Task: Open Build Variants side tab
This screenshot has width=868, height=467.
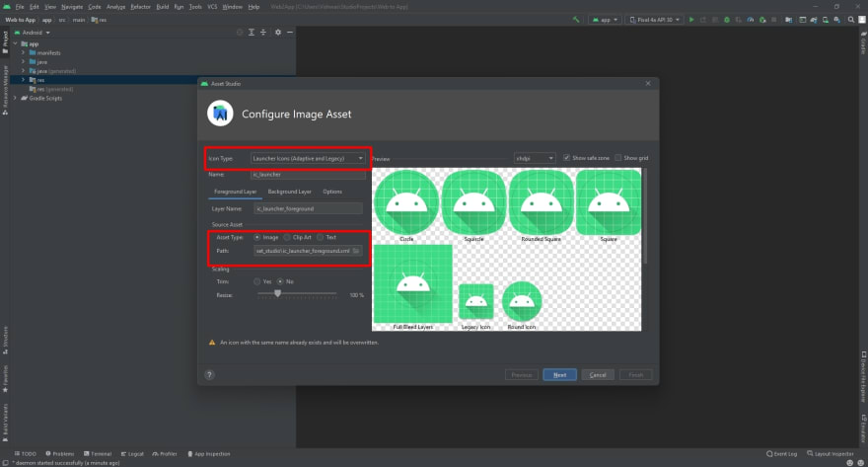Action: (x=5, y=423)
